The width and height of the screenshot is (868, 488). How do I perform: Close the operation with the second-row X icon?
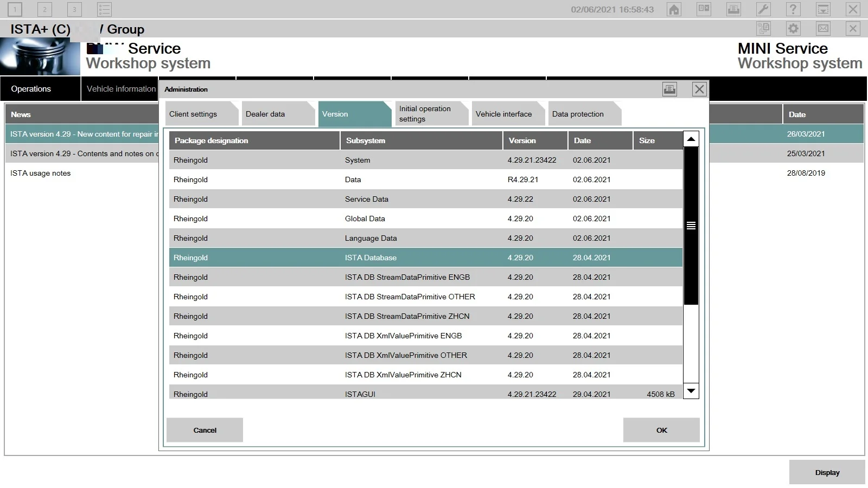click(853, 29)
